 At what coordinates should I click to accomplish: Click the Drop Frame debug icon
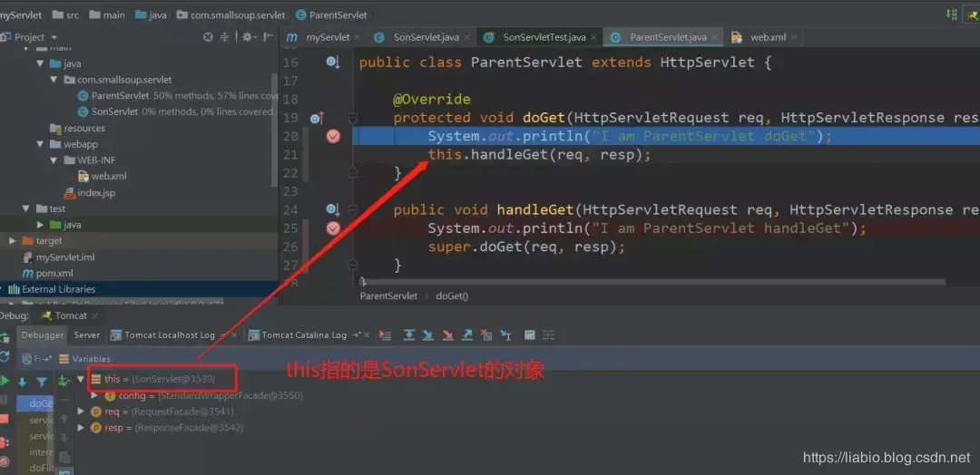pyautogui.click(x=486, y=335)
